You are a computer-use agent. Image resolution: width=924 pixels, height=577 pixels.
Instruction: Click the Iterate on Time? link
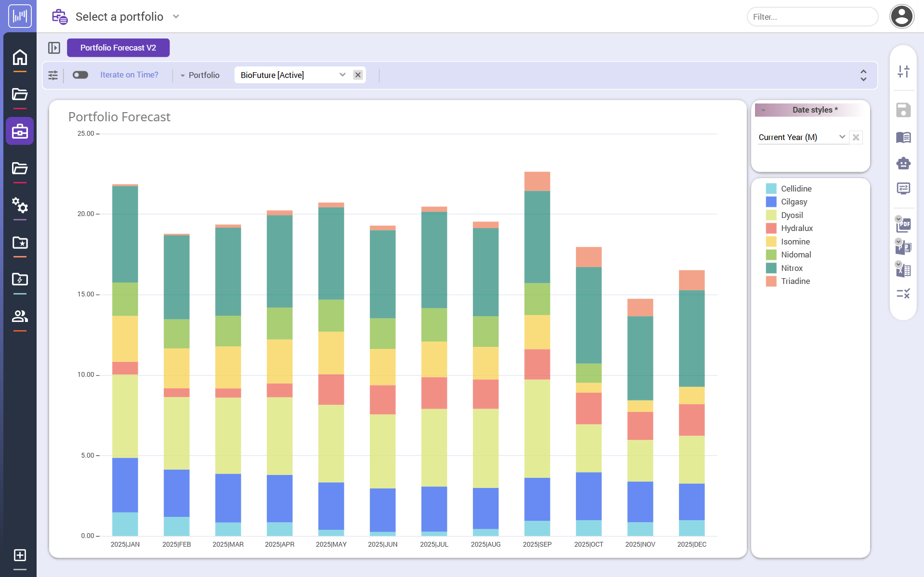pos(129,75)
